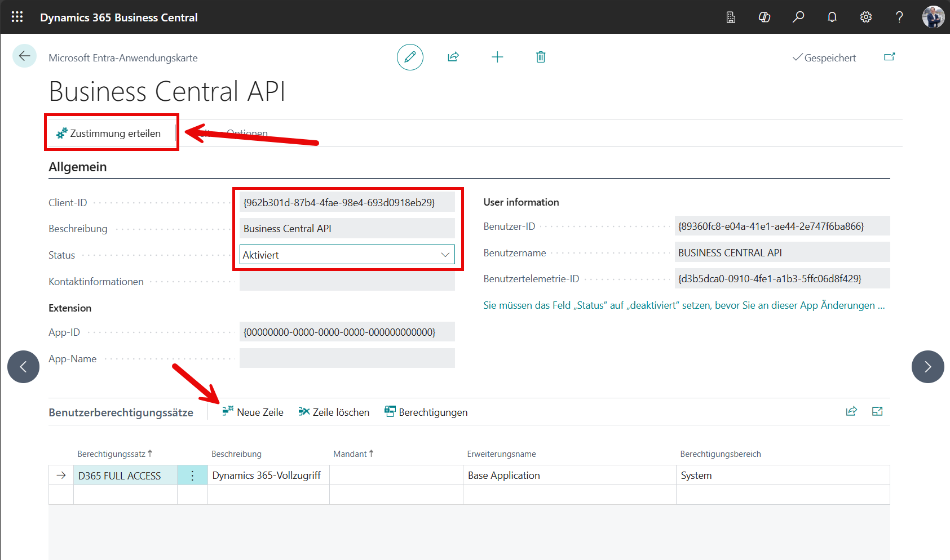950x560 pixels.
Task: Open the Berechtigungsbereich column header menu
Action: [x=721, y=454]
